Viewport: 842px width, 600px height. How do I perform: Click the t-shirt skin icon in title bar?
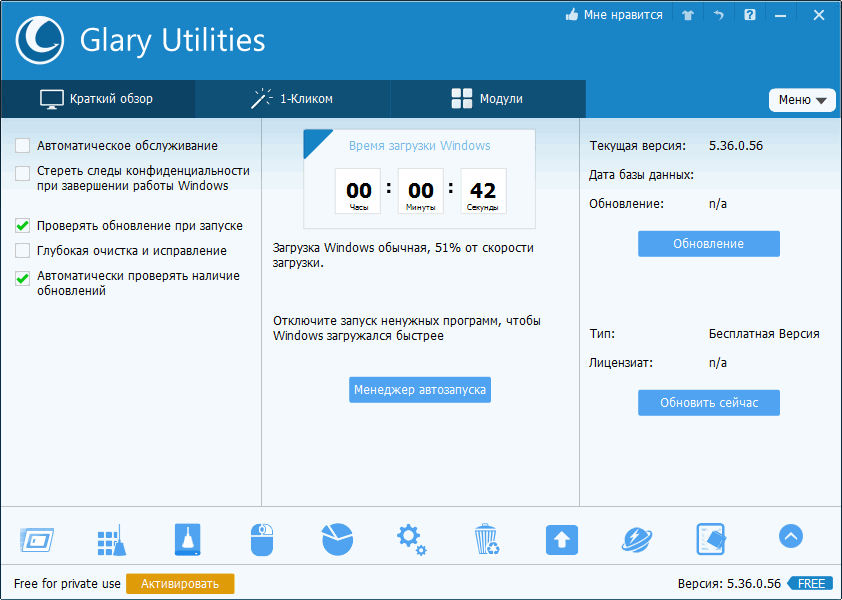point(687,15)
